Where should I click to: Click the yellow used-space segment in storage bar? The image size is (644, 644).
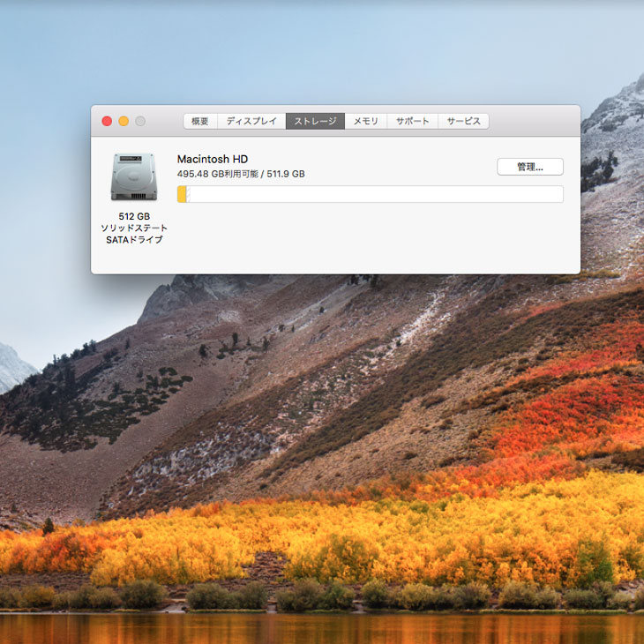(x=182, y=194)
